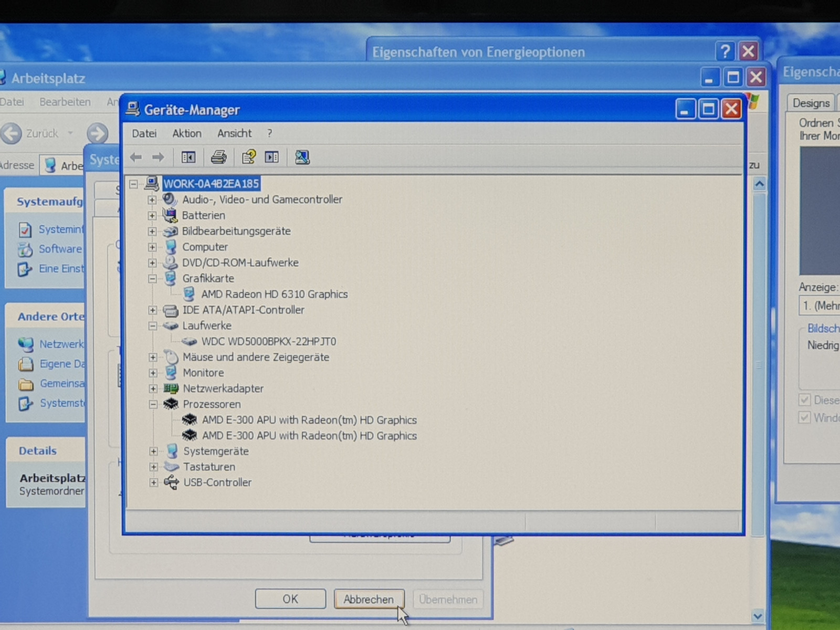Select the WDC WD5000BPKX hard drive entry
The image size is (840, 630).
click(x=268, y=341)
